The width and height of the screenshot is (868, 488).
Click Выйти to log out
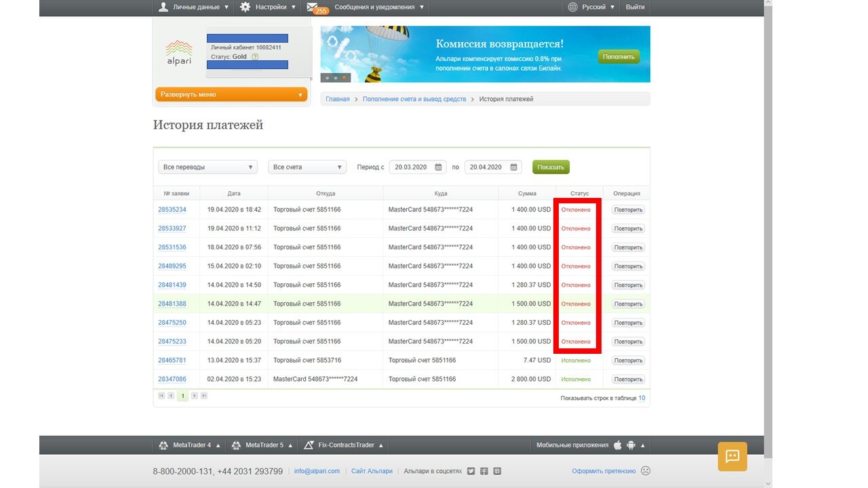(635, 7)
